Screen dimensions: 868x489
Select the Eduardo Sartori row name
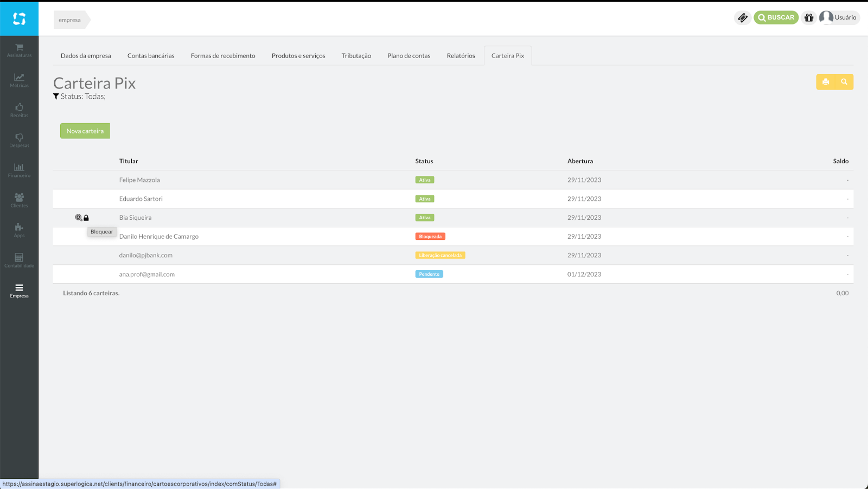pyautogui.click(x=141, y=199)
